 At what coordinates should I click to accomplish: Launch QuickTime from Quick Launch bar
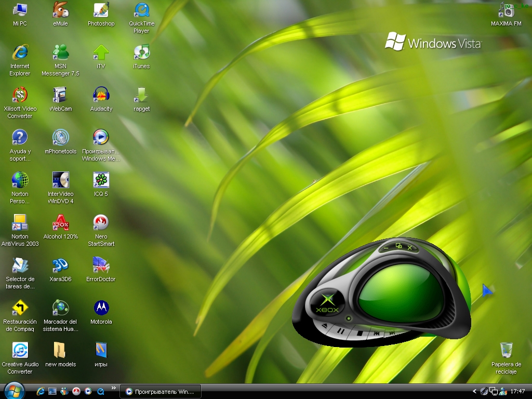[100, 392]
